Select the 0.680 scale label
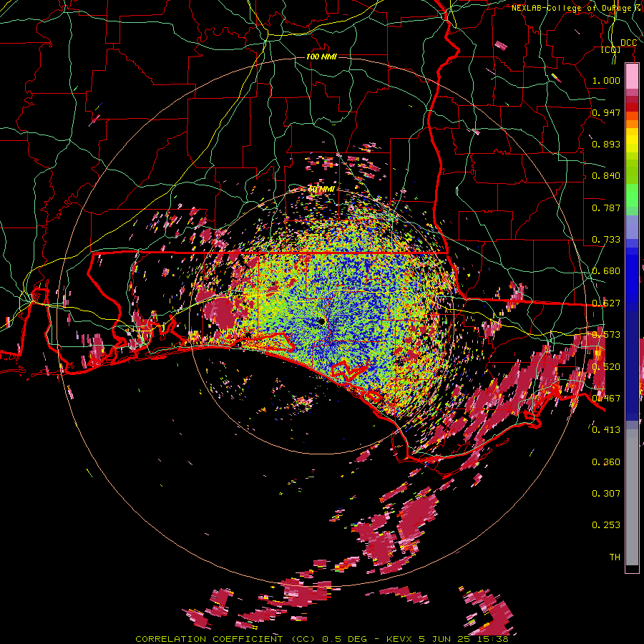 click(x=606, y=271)
